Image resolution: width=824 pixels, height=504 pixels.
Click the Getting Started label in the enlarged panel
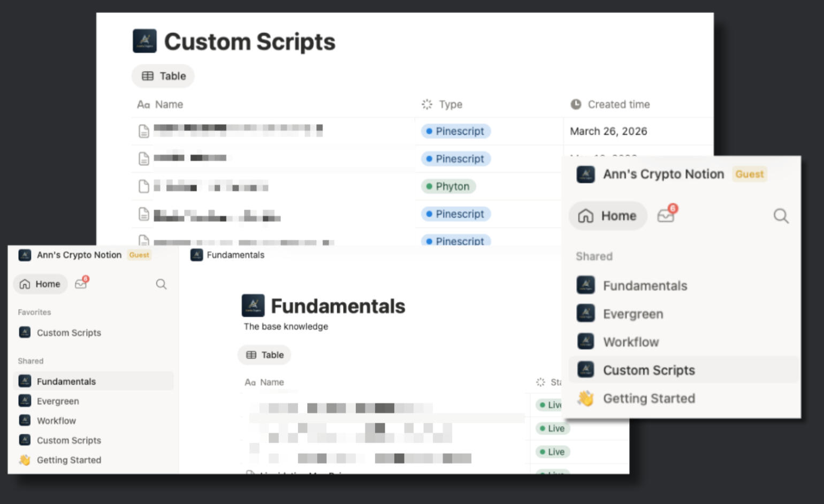point(649,399)
